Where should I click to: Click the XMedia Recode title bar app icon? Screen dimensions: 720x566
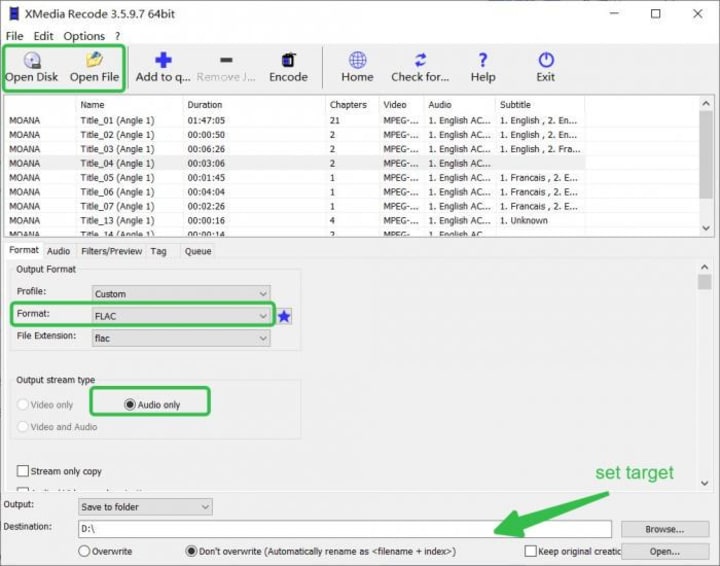tap(14, 14)
